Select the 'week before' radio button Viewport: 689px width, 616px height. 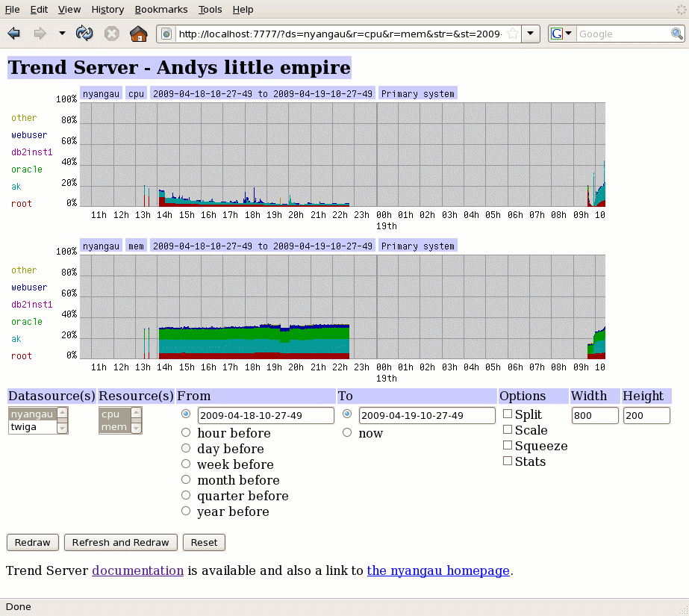click(186, 464)
